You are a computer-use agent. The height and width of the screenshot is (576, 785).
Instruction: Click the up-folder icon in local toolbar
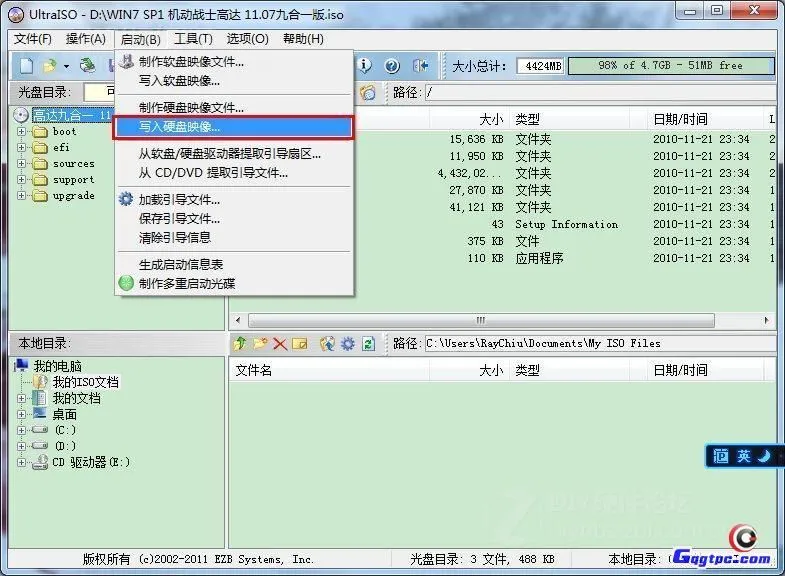[x=240, y=343]
